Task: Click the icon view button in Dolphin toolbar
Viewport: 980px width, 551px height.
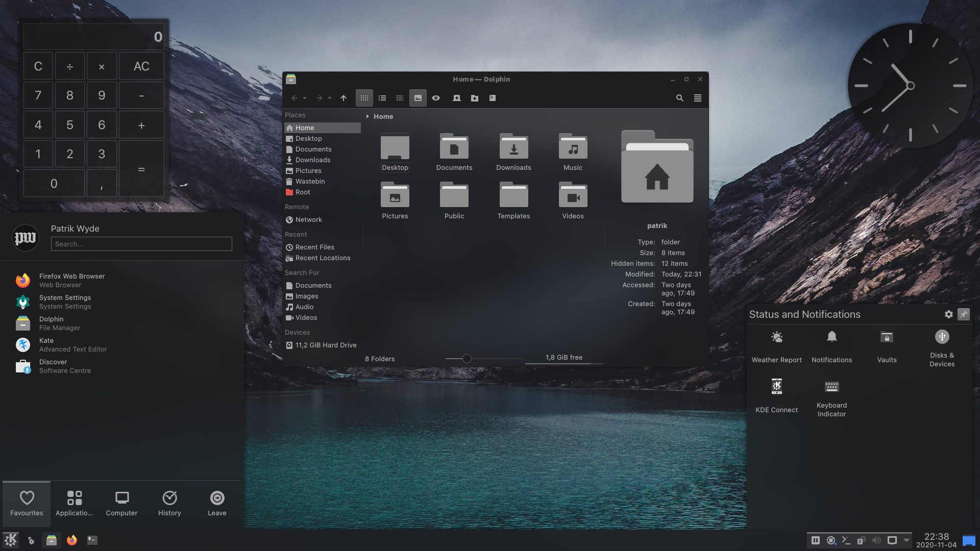Action: [364, 97]
